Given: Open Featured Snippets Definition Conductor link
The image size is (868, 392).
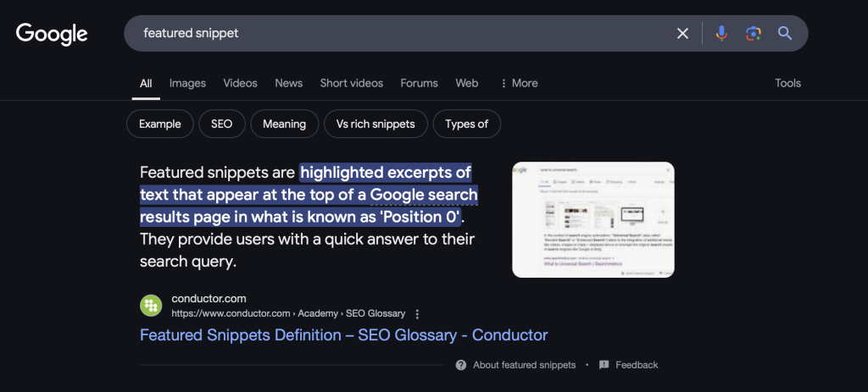Looking at the screenshot, I should coord(344,335).
